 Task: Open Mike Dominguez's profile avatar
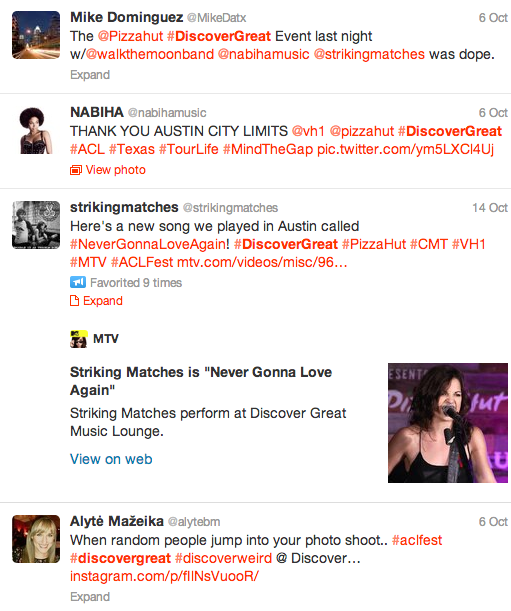click(x=36, y=35)
